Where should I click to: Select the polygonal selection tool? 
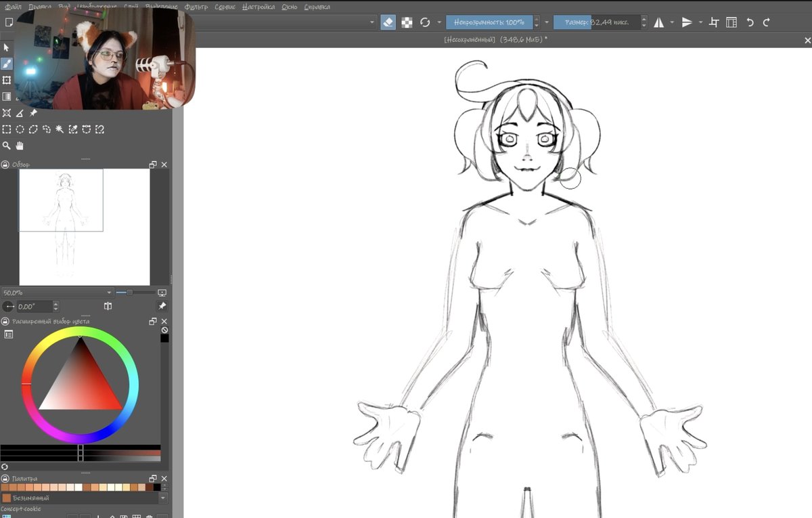point(33,129)
